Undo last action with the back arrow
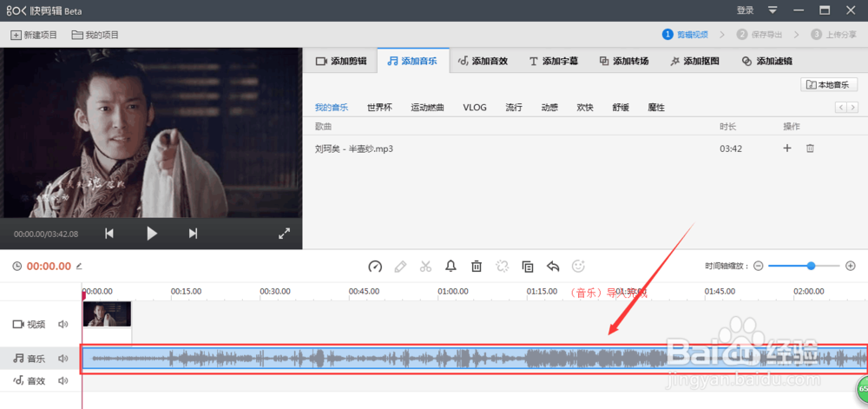Viewport: 868px width, 409px height. (x=553, y=267)
